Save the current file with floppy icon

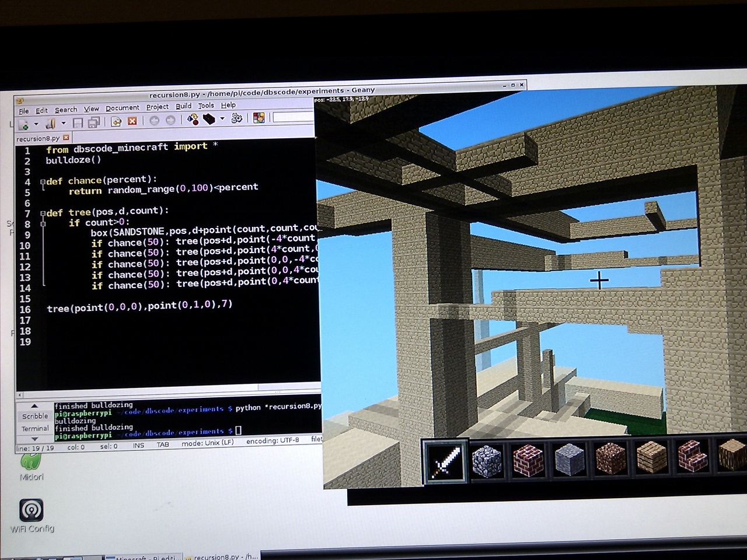click(x=78, y=123)
